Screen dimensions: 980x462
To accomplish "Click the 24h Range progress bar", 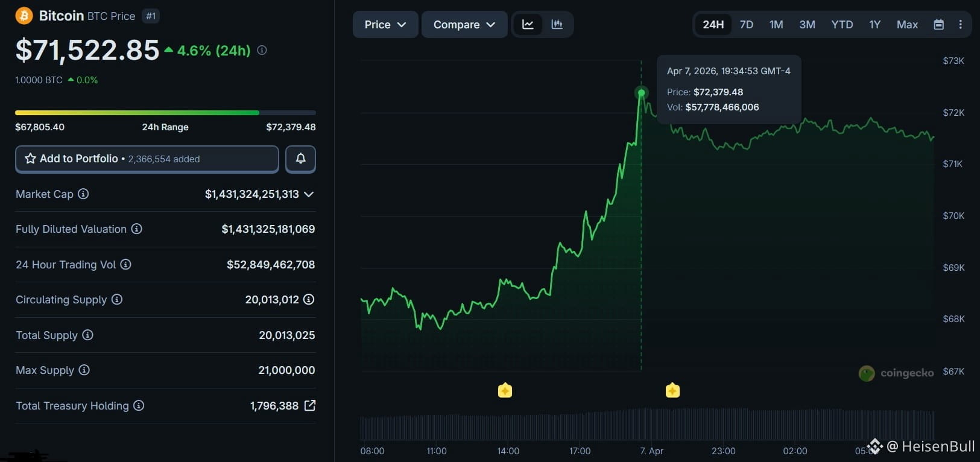I will coord(165,113).
